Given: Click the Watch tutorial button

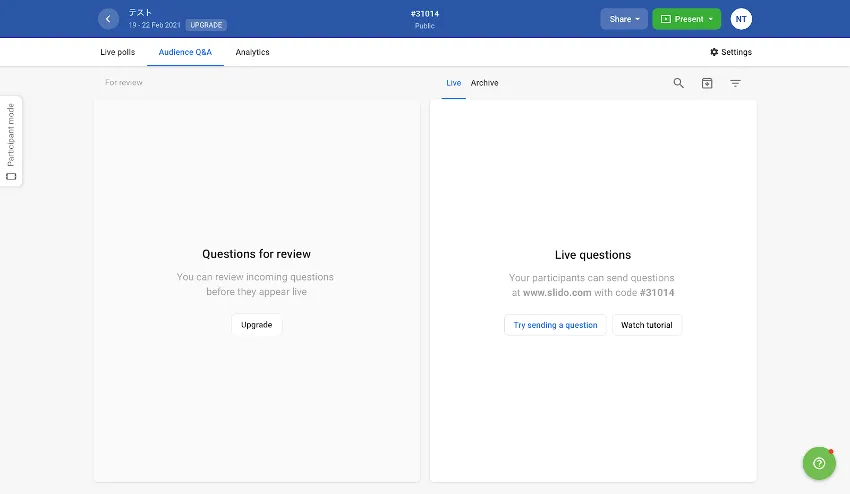Looking at the screenshot, I should point(647,325).
